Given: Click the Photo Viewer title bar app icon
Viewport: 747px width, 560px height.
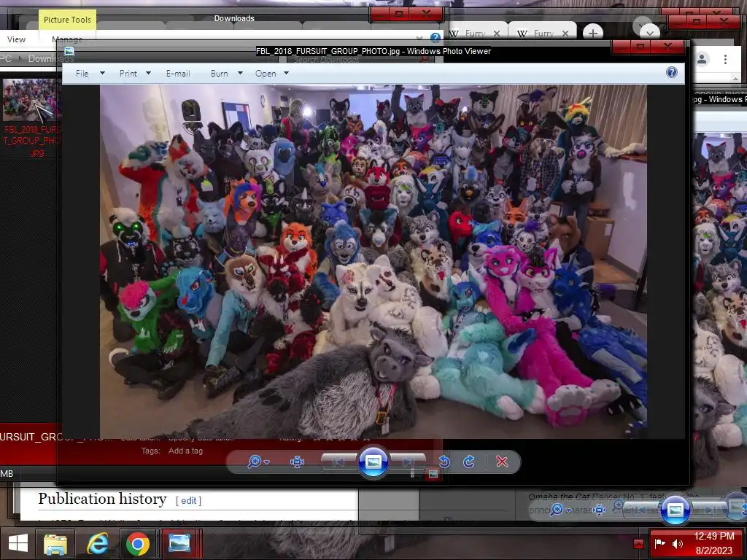Looking at the screenshot, I should click(69, 51).
